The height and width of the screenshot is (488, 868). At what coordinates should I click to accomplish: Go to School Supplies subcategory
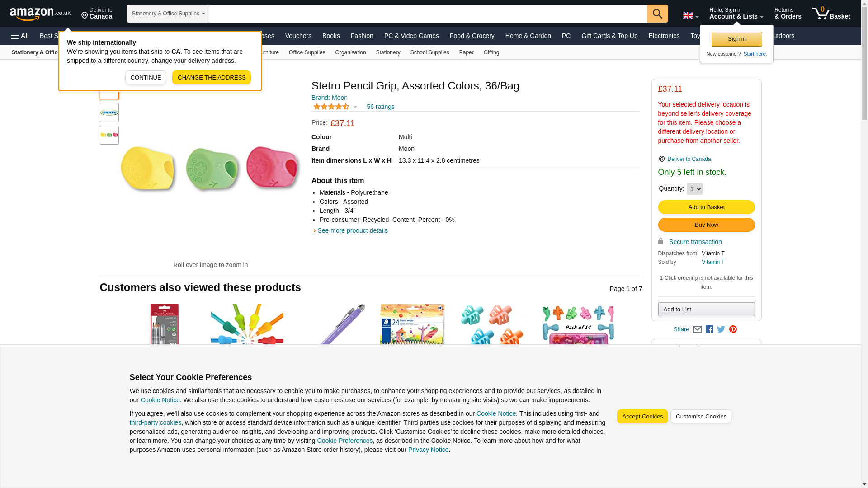point(429,52)
